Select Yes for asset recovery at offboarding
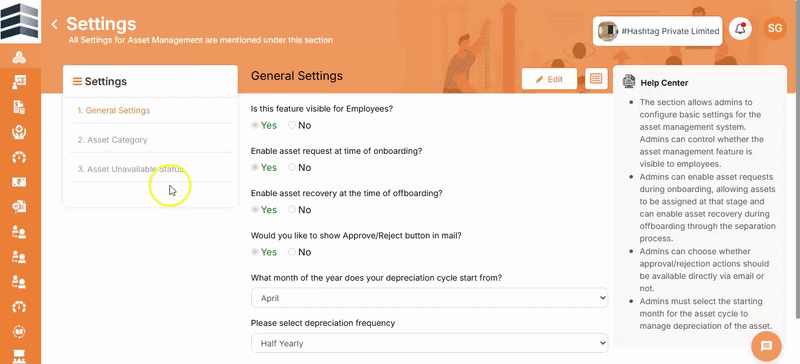Screen dimensions: 800x364 pyautogui.click(x=264, y=210)
